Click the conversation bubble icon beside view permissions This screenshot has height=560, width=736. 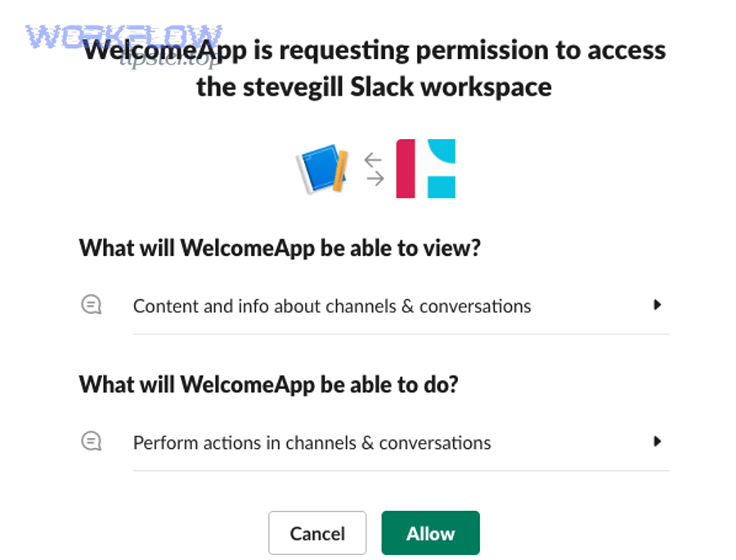click(x=91, y=304)
